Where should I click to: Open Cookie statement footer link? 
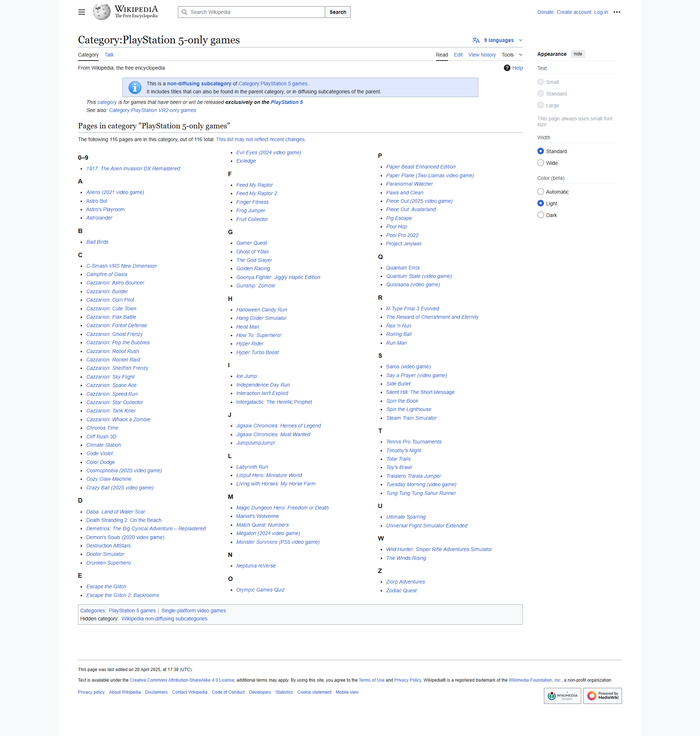click(314, 692)
